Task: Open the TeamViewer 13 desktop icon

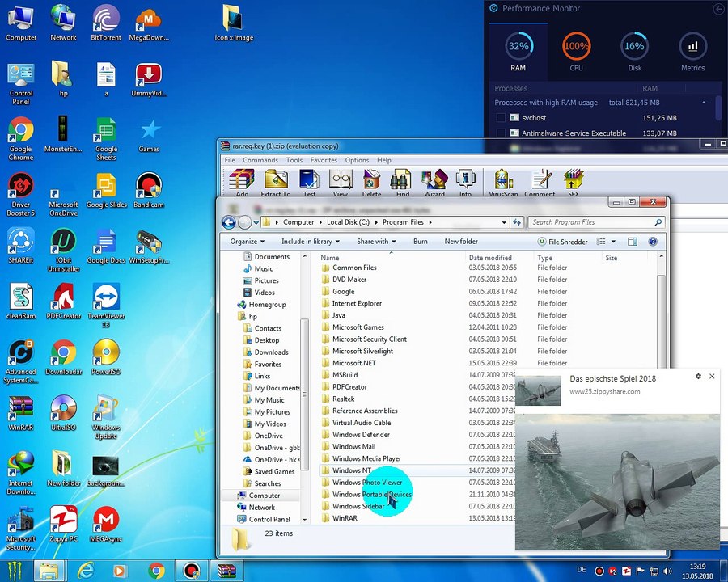Action: [106, 305]
